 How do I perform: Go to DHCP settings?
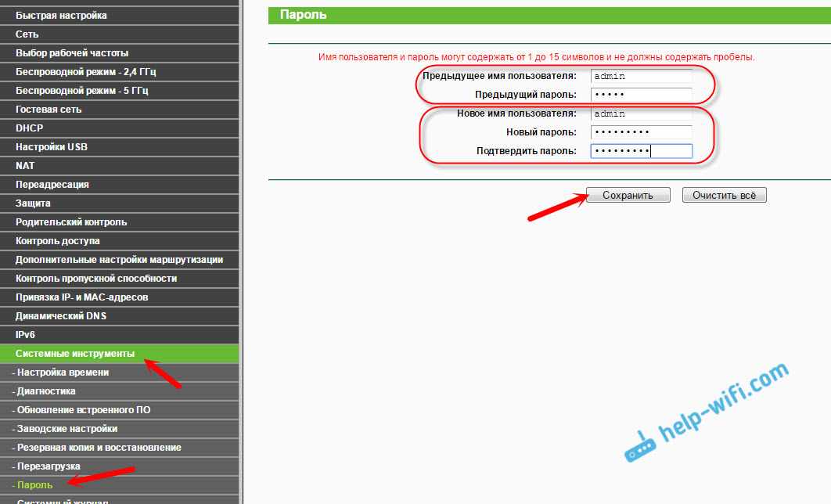[30, 128]
